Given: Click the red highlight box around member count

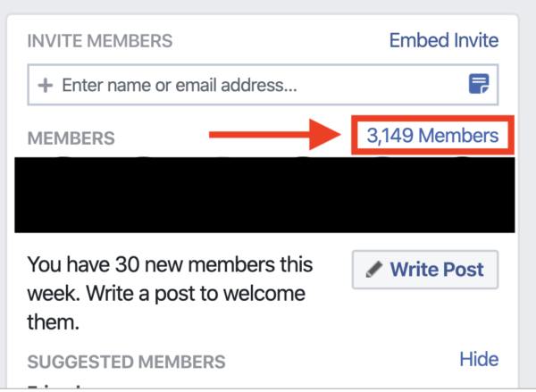Looking at the screenshot, I should click(x=432, y=135).
